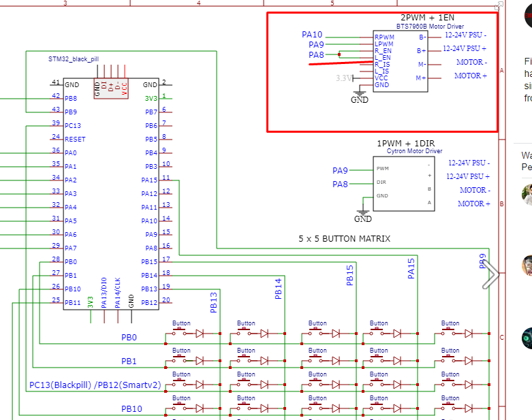Click the expand image icon in the corner
The height and width of the screenshot is (420, 532).
[x=500, y=5]
